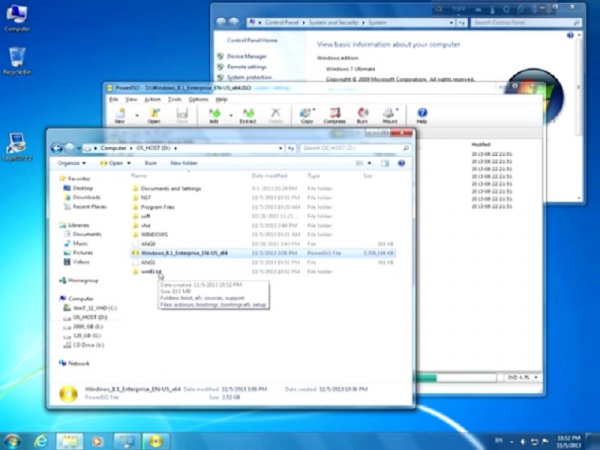Select the Program Files folder

158,207
